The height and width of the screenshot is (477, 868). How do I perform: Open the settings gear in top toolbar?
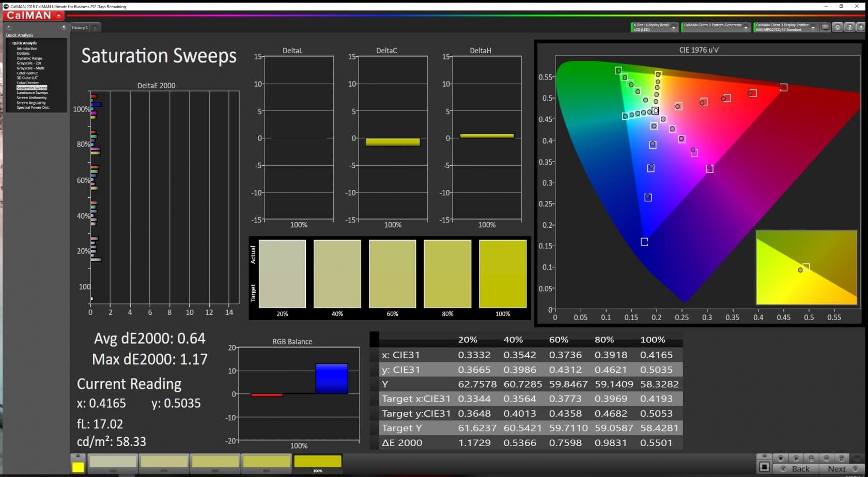(x=838, y=27)
